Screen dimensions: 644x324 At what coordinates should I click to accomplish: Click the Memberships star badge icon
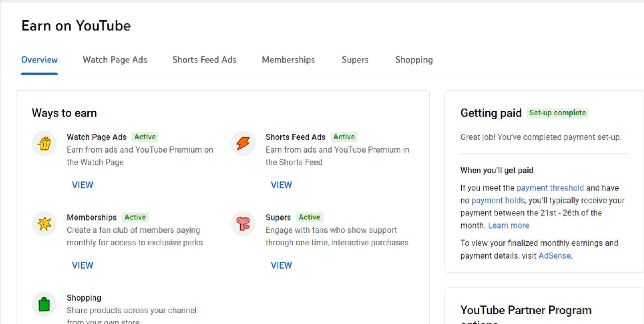[44, 224]
